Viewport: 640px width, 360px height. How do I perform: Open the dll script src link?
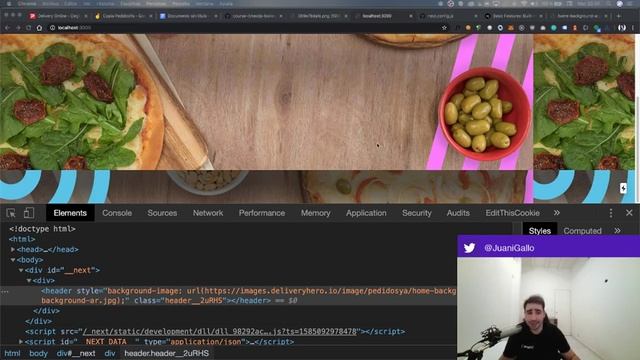(x=221, y=331)
